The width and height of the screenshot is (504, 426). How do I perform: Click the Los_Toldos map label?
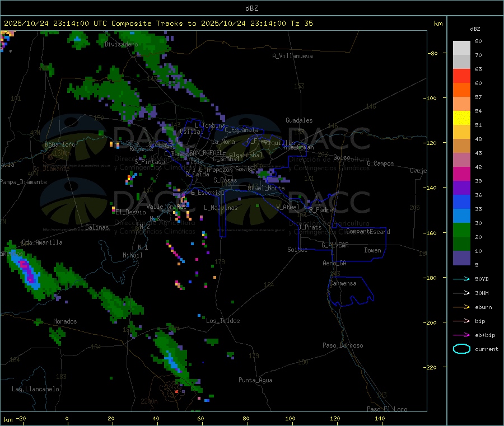tap(223, 321)
